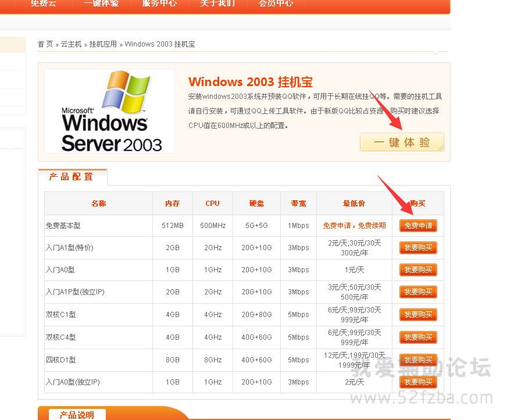Open the 一键体验 navigation menu item
The width and height of the screenshot is (507, 420).
102,3
